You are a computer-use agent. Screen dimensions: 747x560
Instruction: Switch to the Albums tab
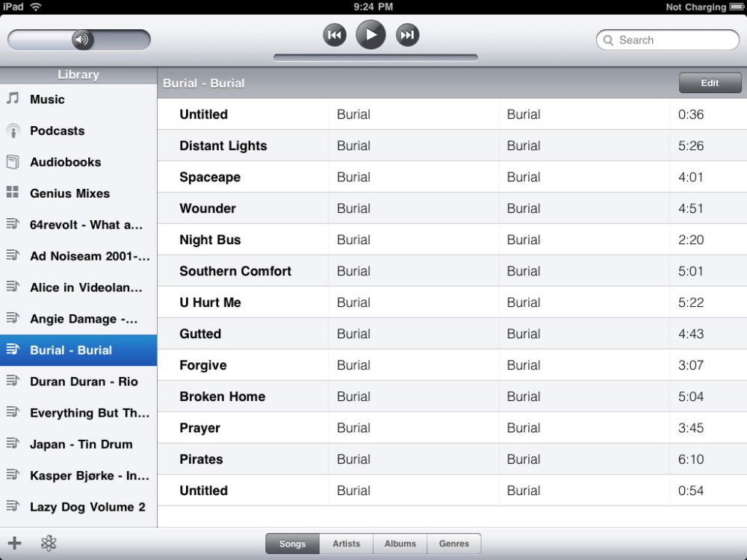coord(400,544)
